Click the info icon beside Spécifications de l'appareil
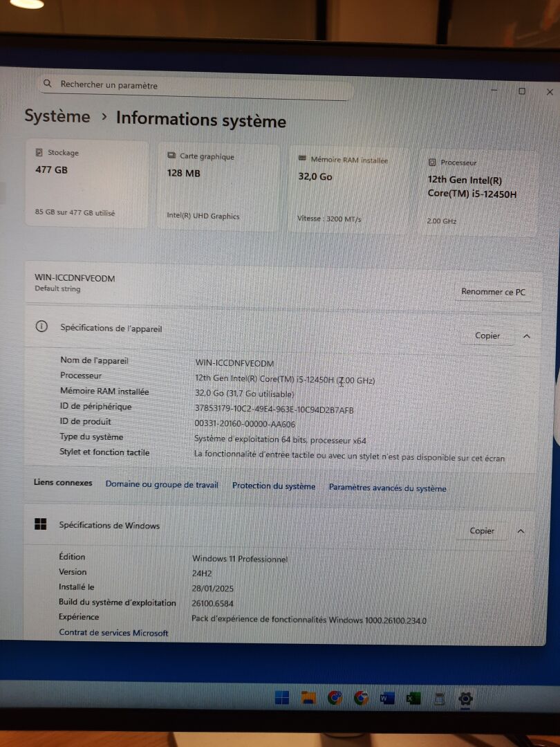The image size is (560, 747). tap(41, 327)
